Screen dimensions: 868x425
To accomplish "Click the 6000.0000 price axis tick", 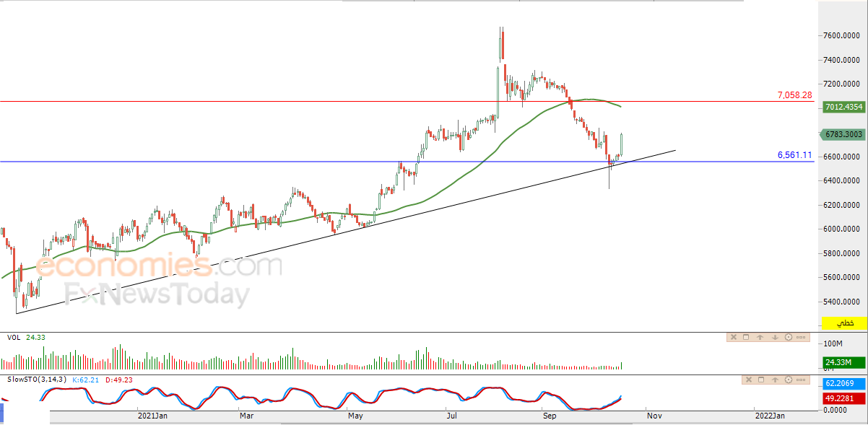I will tap(841, 229).
